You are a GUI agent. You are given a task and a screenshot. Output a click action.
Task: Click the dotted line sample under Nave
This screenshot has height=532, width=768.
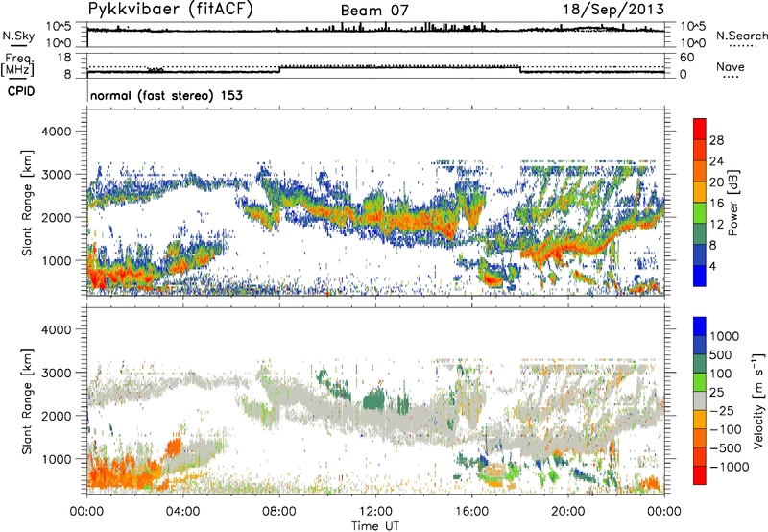tap(731, 78)
